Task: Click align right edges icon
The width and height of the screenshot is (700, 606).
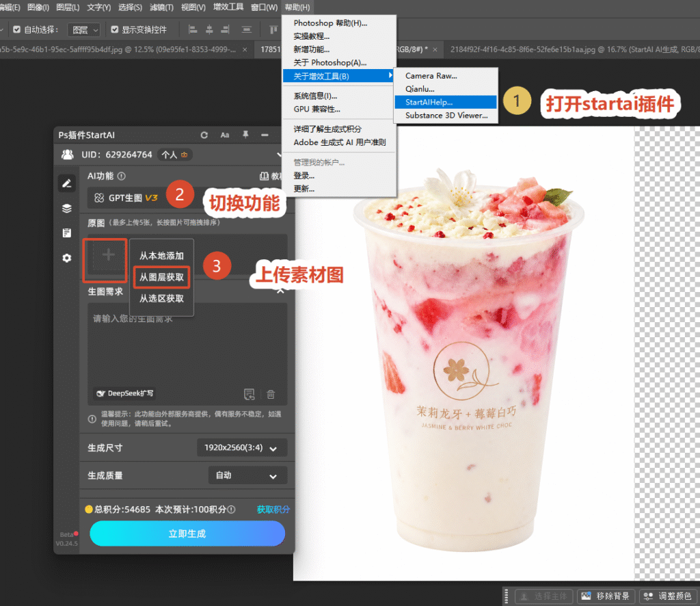Action: point(225,29)
